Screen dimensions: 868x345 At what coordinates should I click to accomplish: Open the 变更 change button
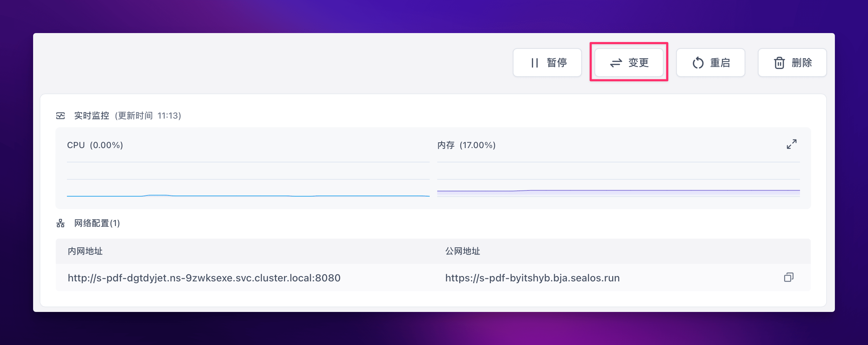click(x=629, y=63)
